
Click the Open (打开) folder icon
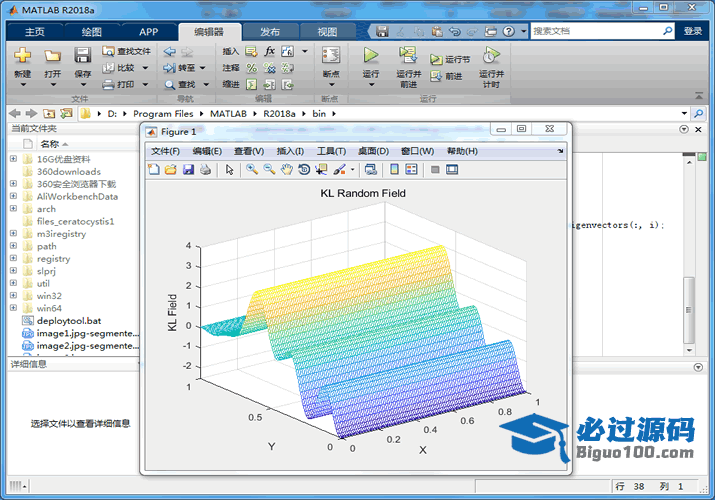(x=52, y=56)
